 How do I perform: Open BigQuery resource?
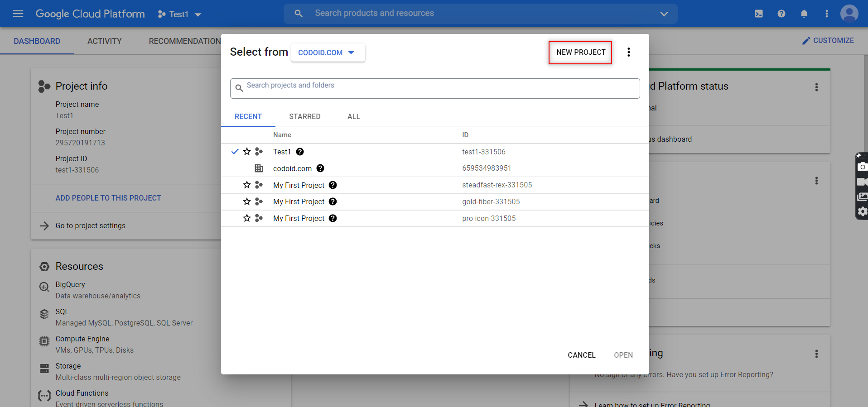click(x=70, y=284)
